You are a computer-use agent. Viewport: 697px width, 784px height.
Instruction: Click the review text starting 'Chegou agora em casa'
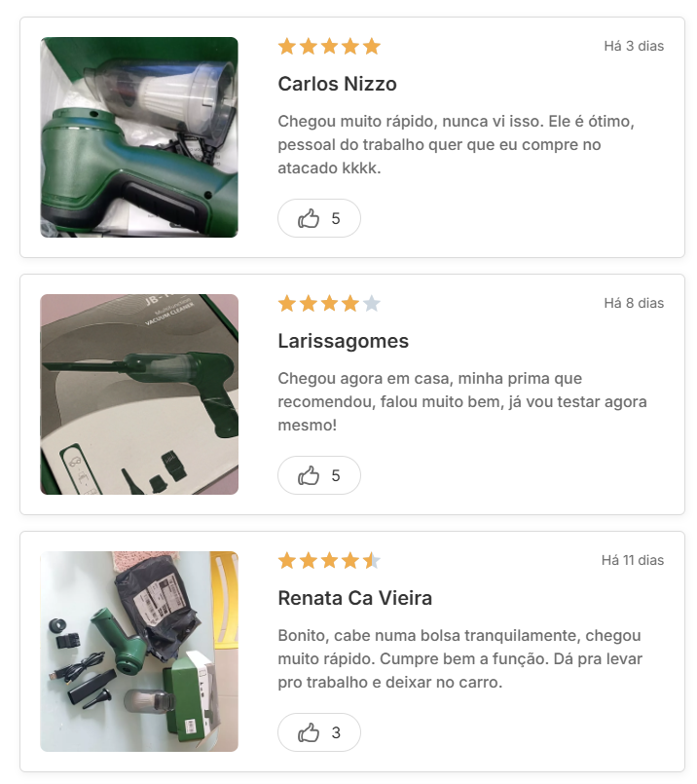tap(462, 401)
